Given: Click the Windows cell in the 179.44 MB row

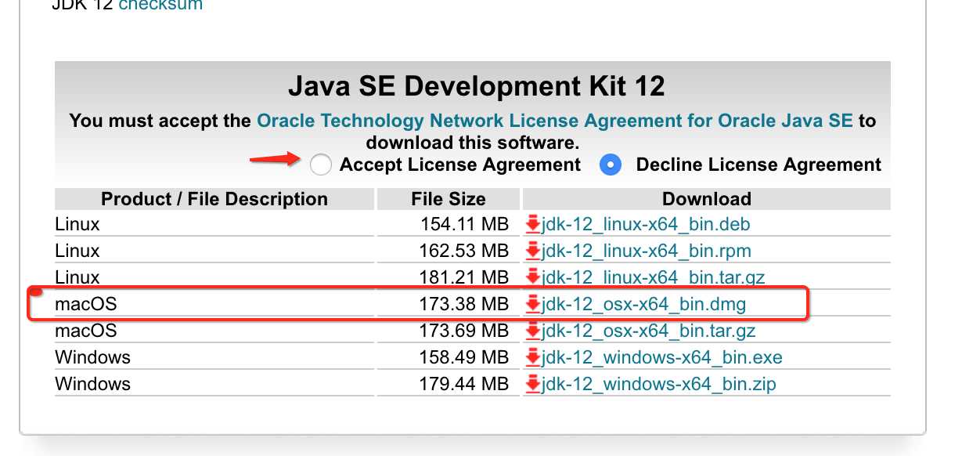Looking at the screenshot, I should pyautogui.click(x=214, y=384).
